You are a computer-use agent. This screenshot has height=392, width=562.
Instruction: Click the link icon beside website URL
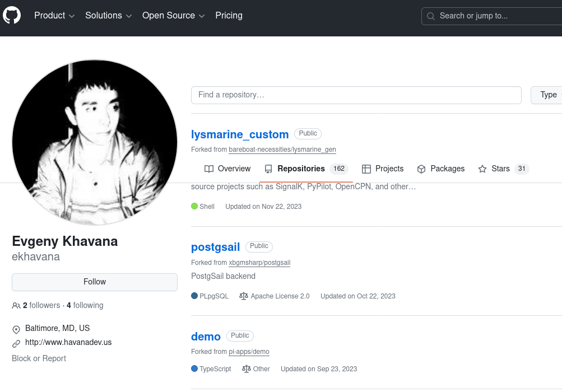[x=16, y=344]
